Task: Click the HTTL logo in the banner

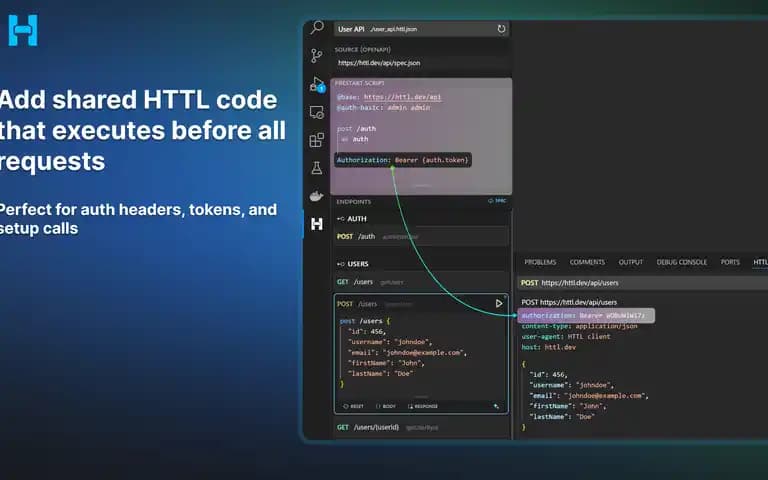Action: tap(23, 30)
